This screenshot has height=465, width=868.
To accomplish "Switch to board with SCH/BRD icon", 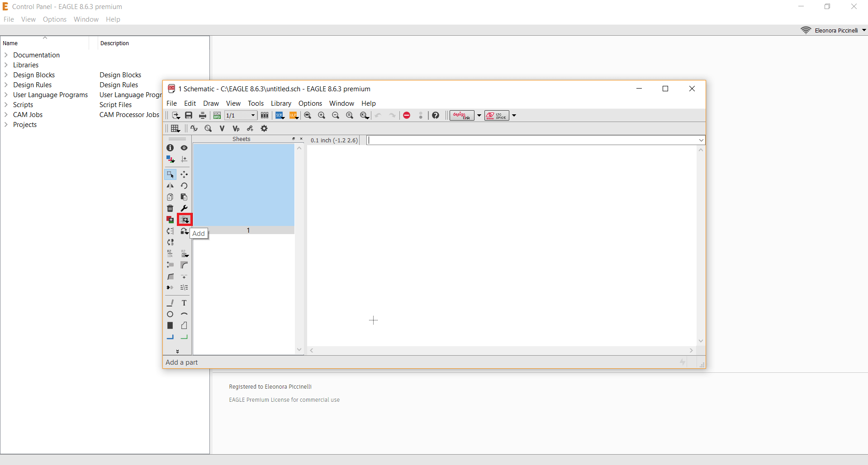I will click(217, 115).
